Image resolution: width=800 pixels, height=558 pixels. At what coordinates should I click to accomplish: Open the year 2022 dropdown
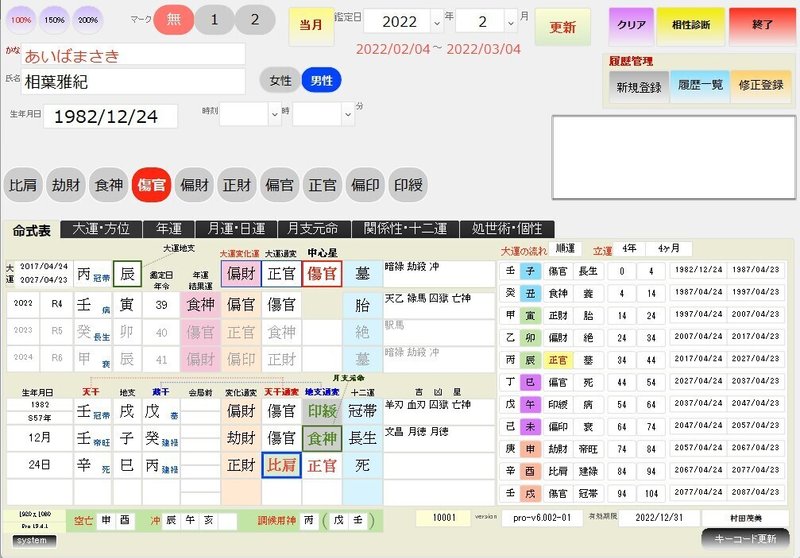[x=437, y=22]
